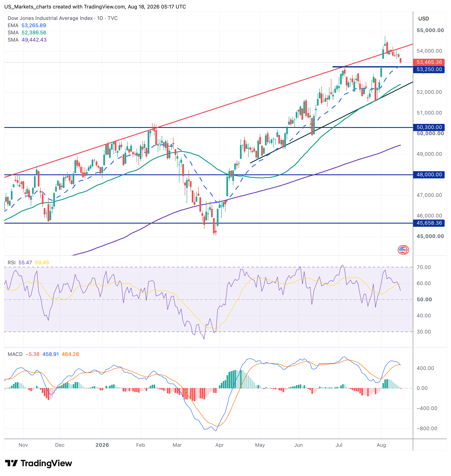The image size is (451, 476).
Task: Click the RSI 60.00 axis label
Action: point(424,283)
